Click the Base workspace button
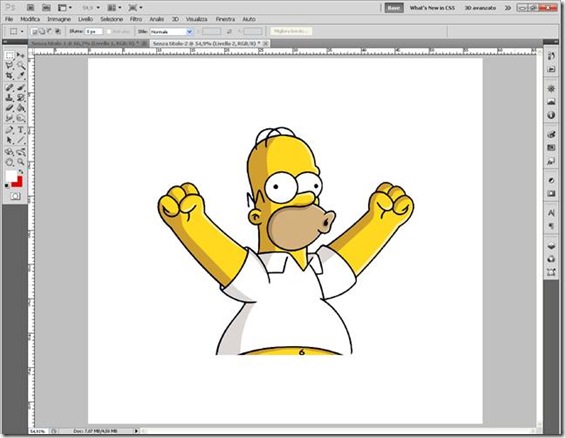 [x=393, y=8]
